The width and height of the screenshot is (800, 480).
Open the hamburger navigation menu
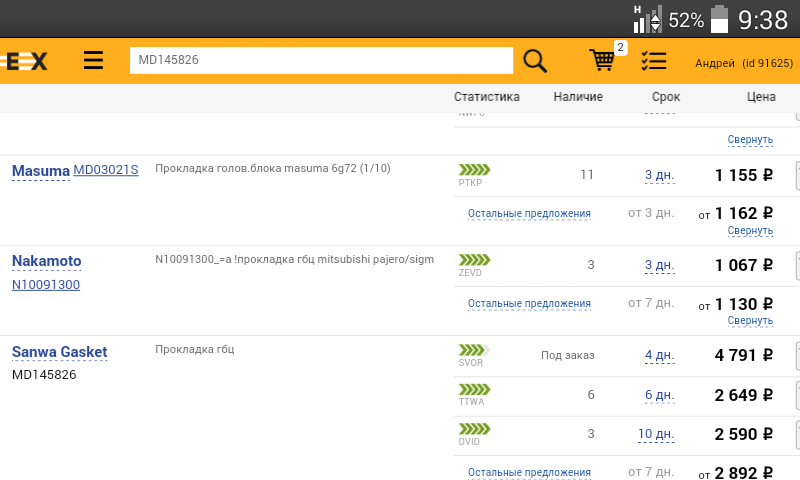(x=93, y=61)
